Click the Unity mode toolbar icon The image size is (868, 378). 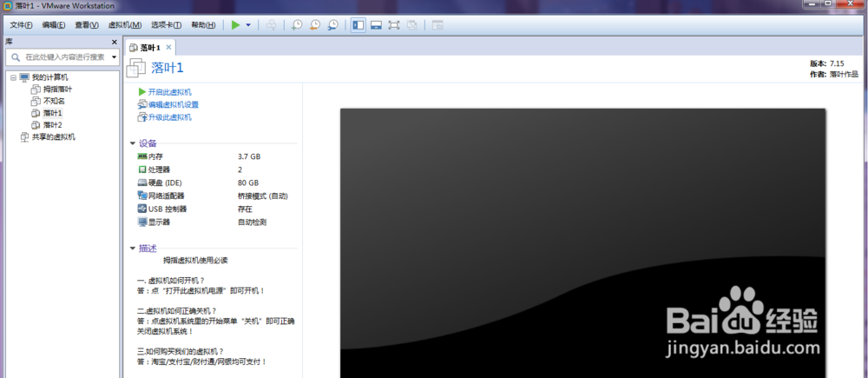(411, 25)
